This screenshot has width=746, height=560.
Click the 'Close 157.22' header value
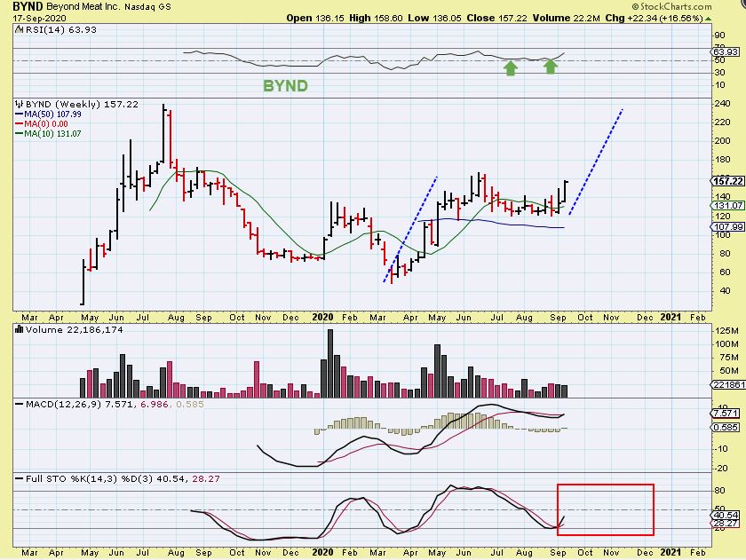[x=496, y=18]
